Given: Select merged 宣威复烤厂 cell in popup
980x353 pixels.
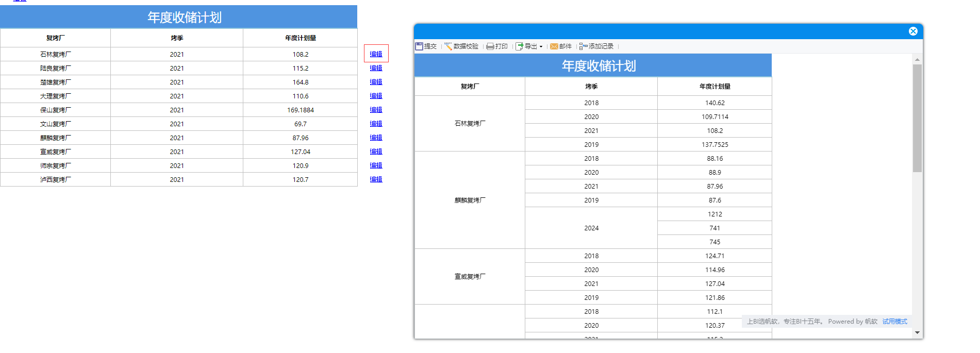Looking at the screenshot, I should (470, 277).
